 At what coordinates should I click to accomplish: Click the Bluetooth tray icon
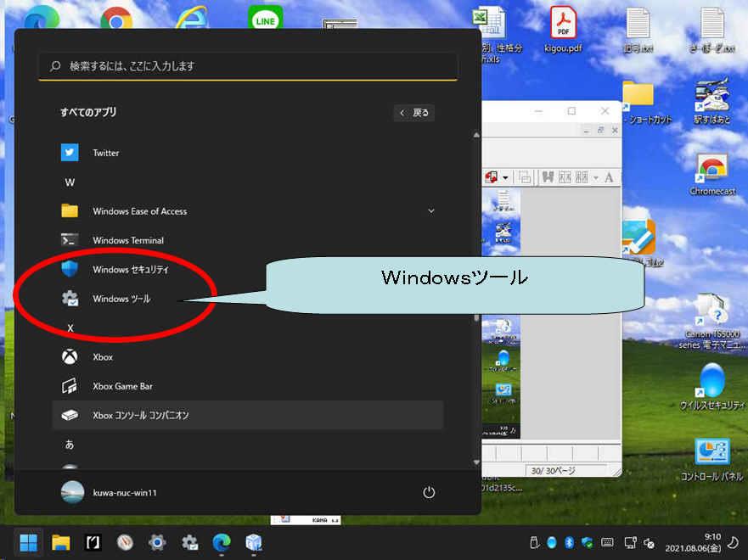point(569,542)
